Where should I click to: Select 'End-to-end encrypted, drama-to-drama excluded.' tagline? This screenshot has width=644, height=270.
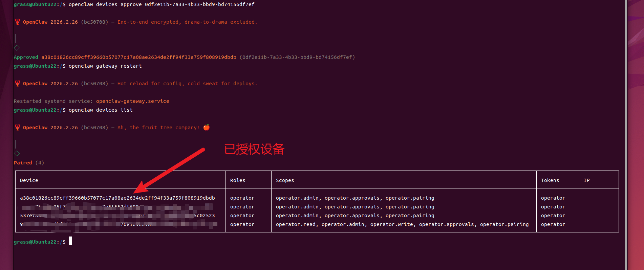[x=187, y=22]
